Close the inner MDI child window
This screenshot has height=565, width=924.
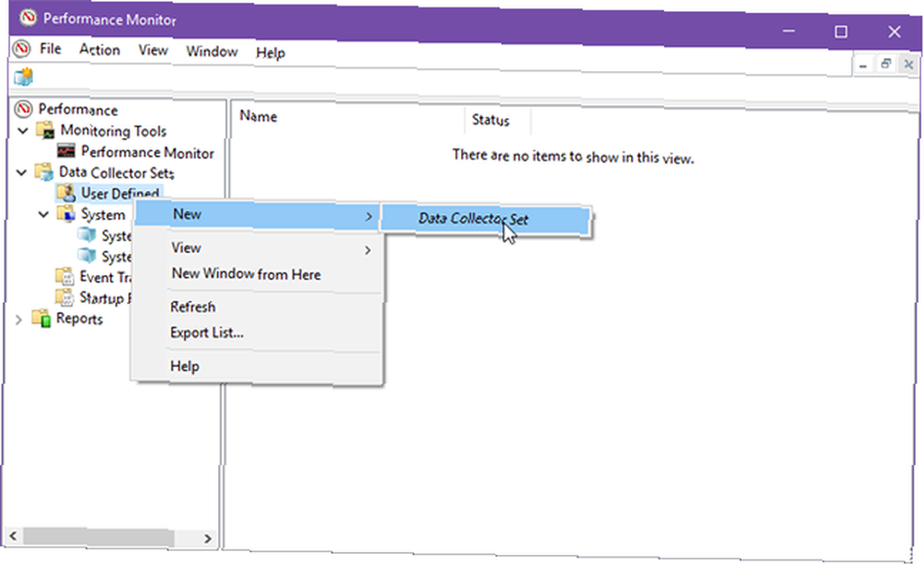pyautogui.click(x=908, y=65)
